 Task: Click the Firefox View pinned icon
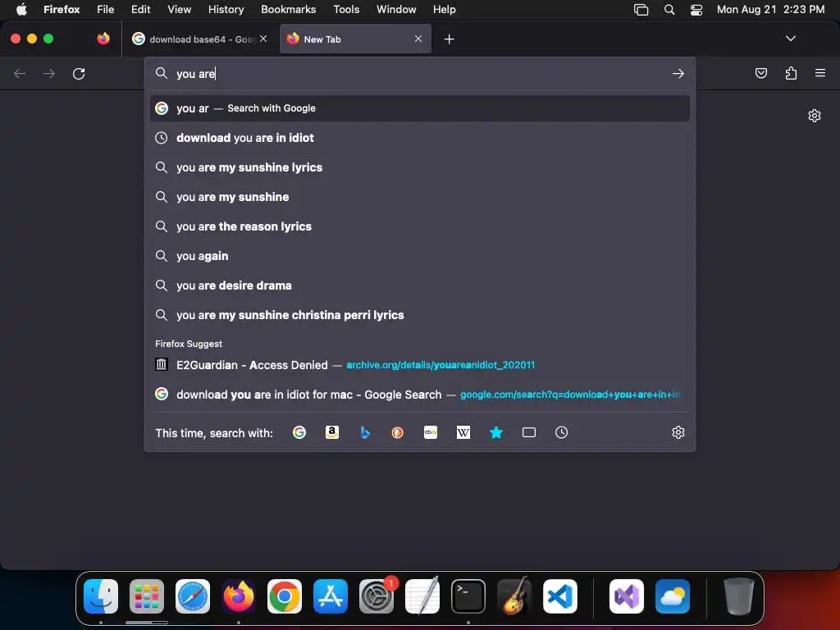tap(103, 39)
